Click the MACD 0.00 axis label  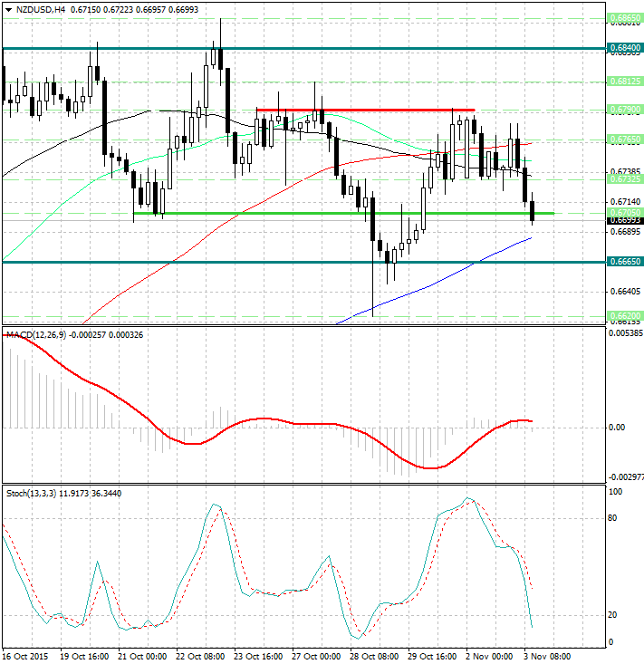pos(617,428)
